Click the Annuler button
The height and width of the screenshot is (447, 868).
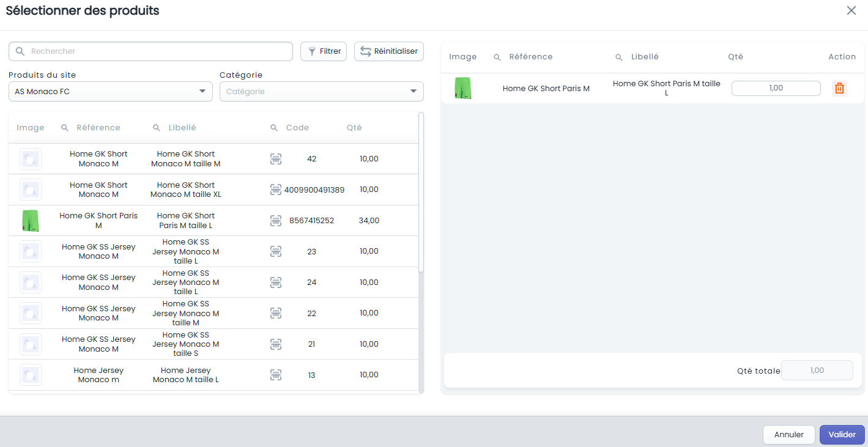click(788, 435)
